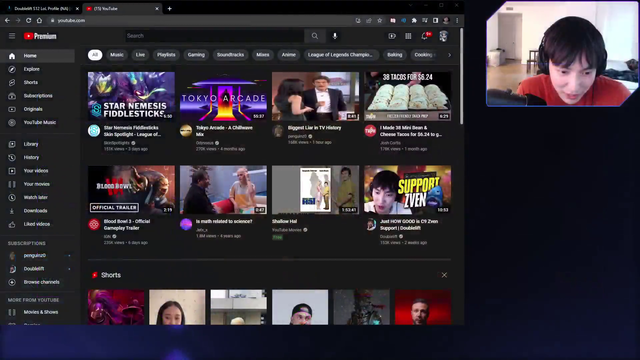Open Liked videos playlist
Screen dimensions: 640x360
click(37, 224)
